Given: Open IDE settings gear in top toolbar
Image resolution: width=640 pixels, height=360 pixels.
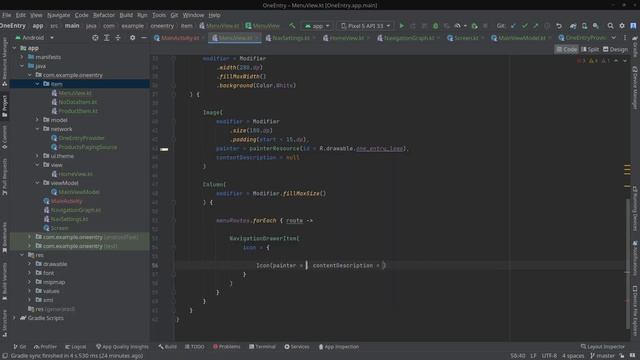Looking at the screenshot, I should 622,26.
